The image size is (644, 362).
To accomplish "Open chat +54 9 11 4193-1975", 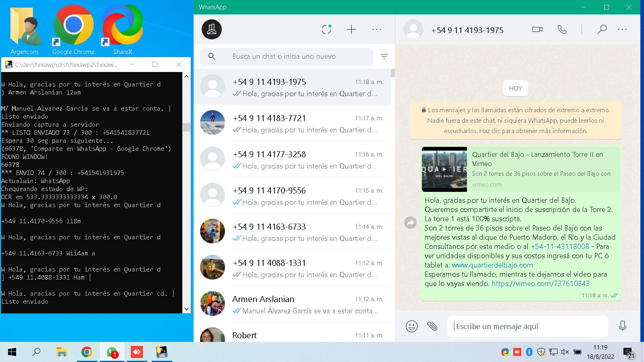I will tap(292, 87).
